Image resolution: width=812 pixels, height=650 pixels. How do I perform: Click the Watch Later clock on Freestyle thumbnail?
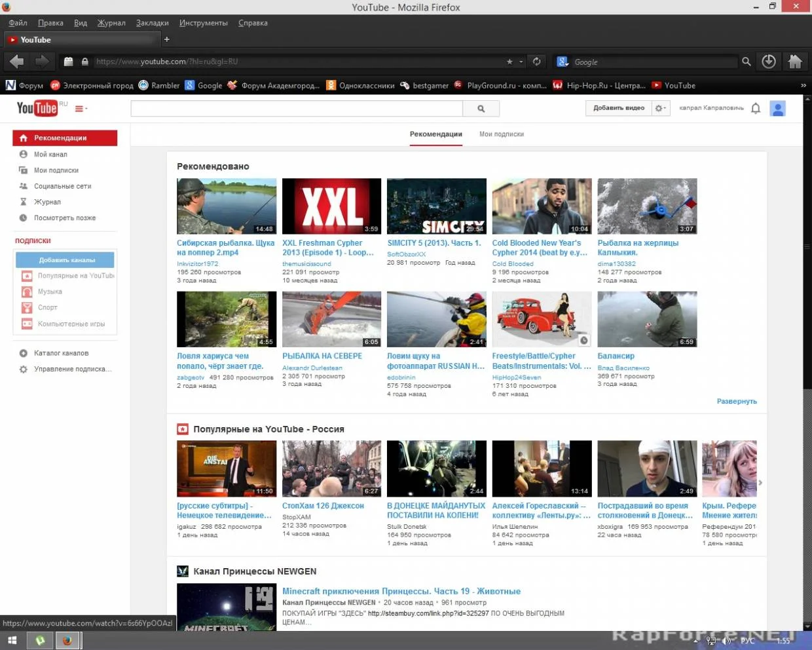point(583,340)
